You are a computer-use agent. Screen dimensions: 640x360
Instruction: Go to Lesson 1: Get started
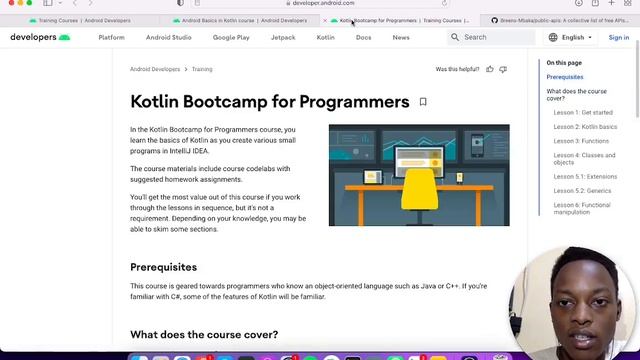583,113
